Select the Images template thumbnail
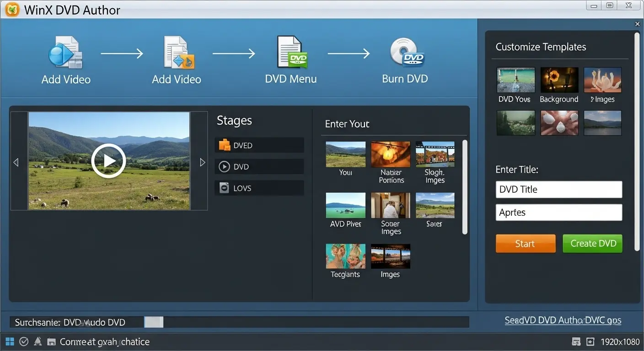 602,80
